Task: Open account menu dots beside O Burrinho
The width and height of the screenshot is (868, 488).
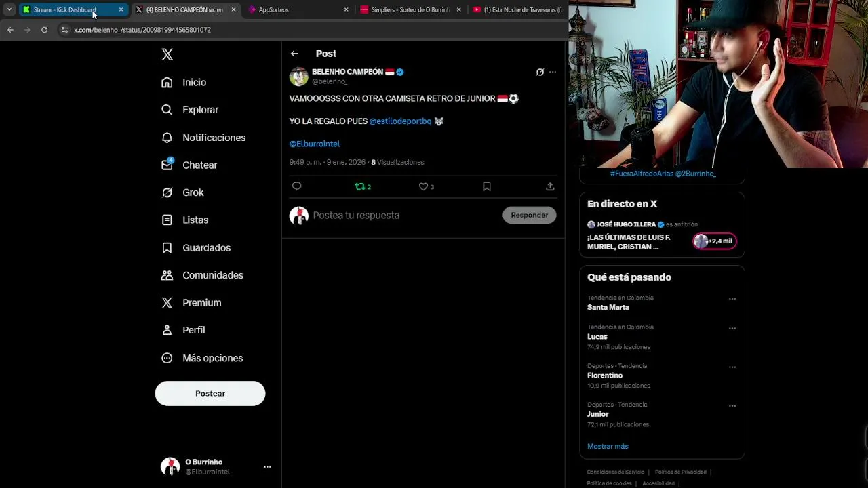Action: coord(267,466)
